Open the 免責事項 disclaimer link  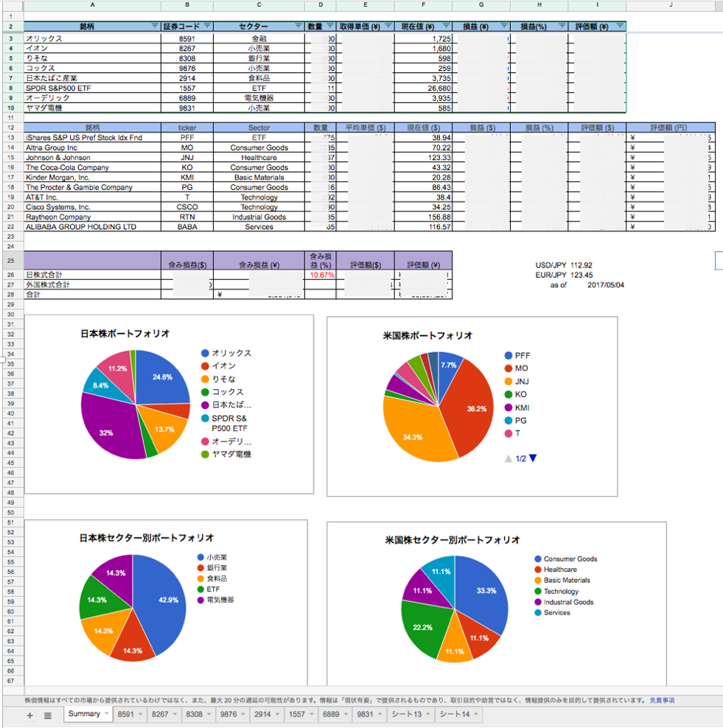[662, 700]
